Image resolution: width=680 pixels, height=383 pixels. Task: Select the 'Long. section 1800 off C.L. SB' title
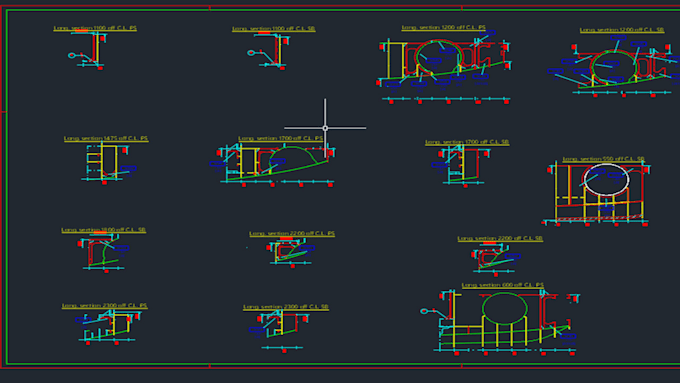104,230
